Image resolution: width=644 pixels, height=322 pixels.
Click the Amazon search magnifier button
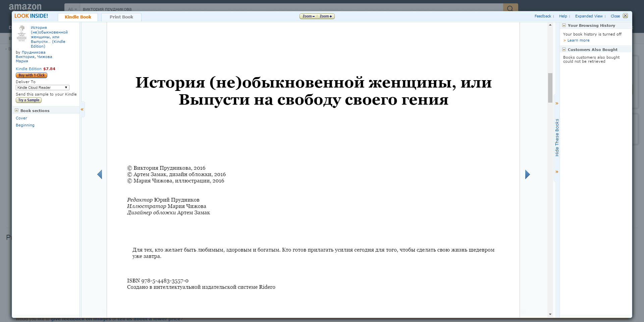point(510,8)
